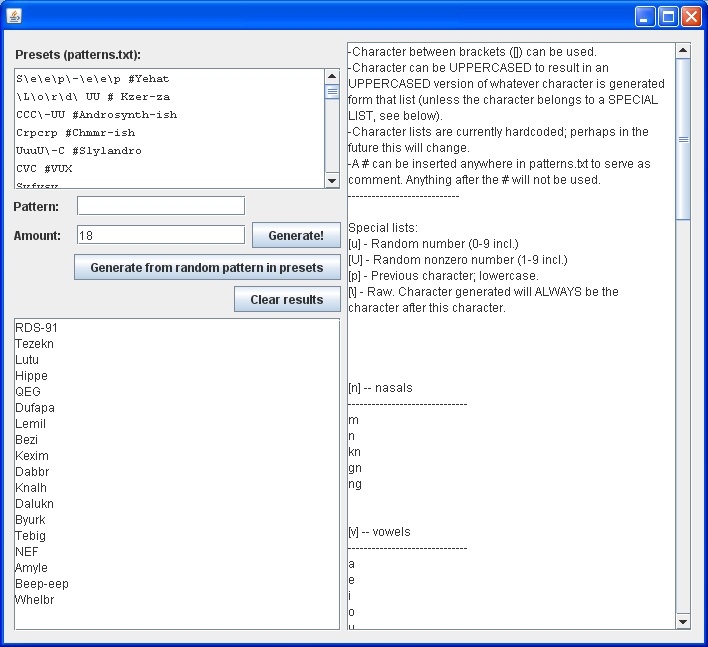Pick the #Slylandro preset entry
Viewport: 708px width, 647px height.
point(80,150)
